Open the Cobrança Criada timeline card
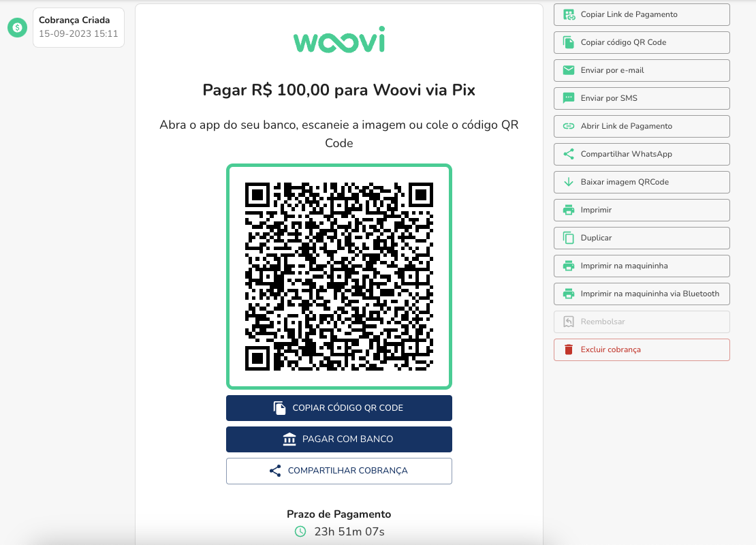The image size is (756, 545). point(78,27)
